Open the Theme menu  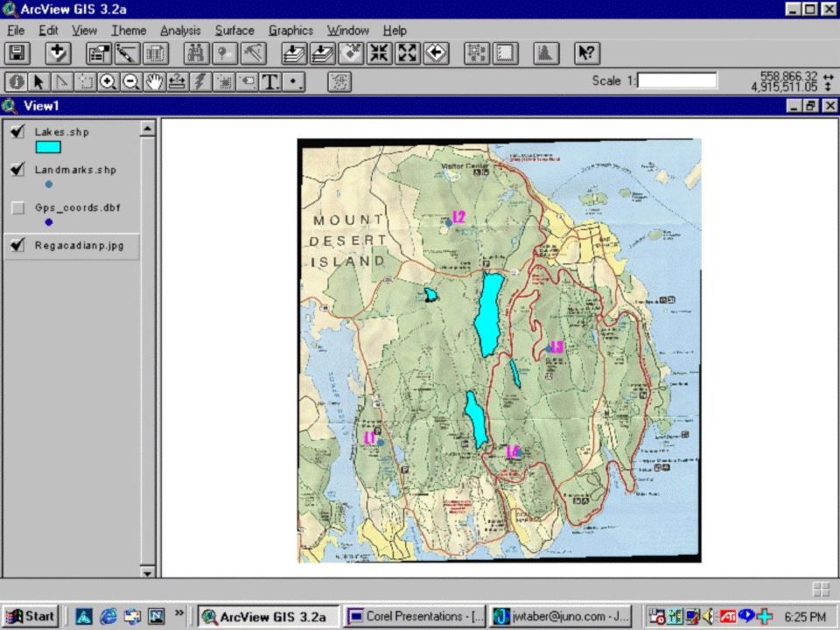129,31
